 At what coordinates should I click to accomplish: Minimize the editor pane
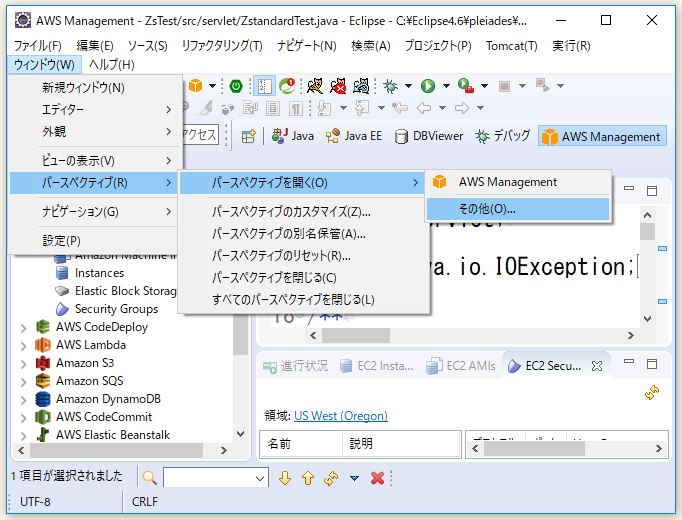629,189
